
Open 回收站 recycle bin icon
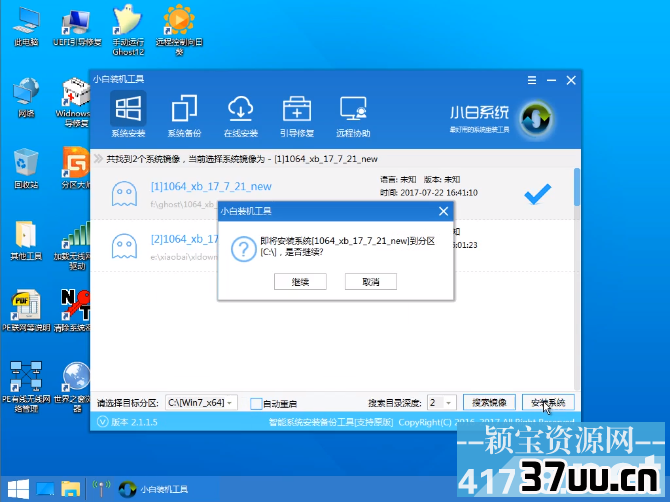coord(26,169)
